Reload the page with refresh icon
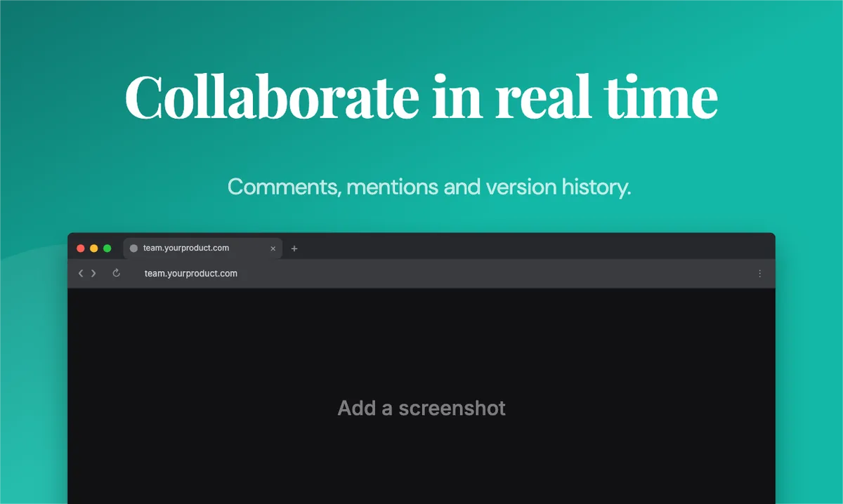The height and width of the screenshot is (504, 843). pyautogui.click(x=117, y=273)
